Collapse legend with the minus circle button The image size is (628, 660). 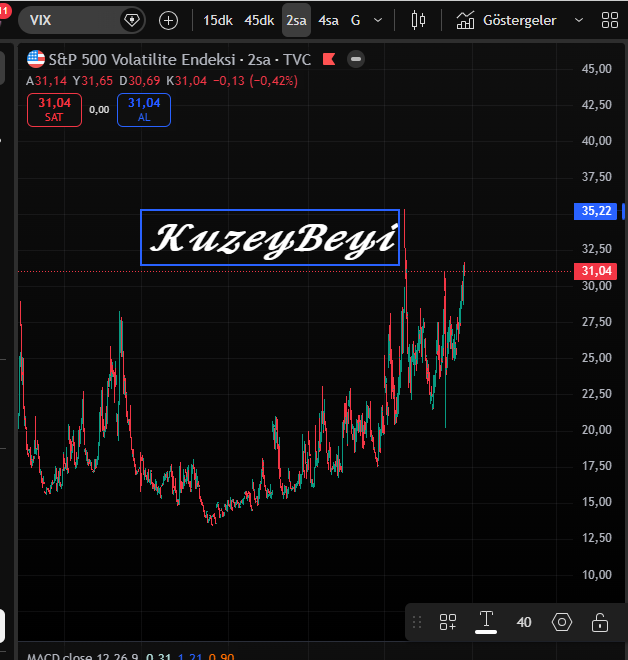point(356,59)
